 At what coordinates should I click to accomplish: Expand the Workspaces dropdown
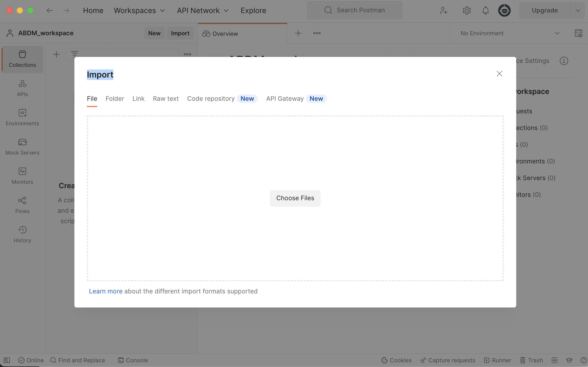click(x=139, y=10)
